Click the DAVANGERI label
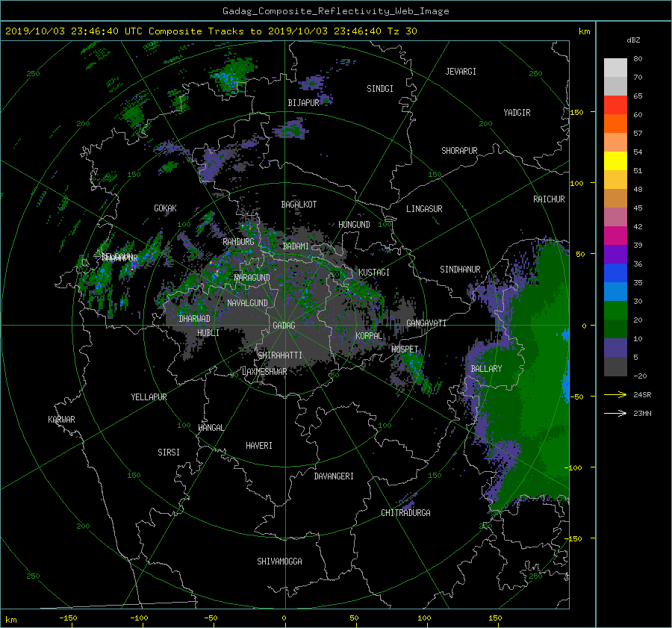Screen dimensions: 672x628 click(334, 476)
